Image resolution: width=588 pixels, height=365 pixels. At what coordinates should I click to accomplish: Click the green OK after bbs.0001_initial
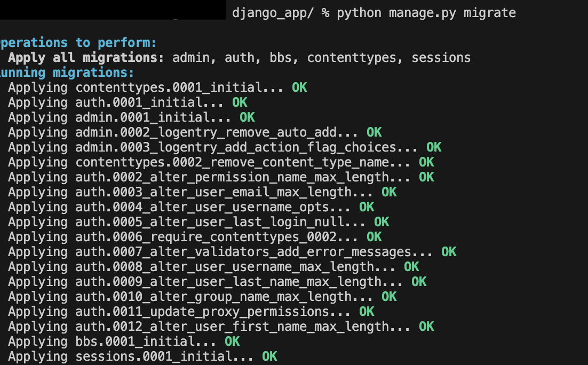[232, 342]
